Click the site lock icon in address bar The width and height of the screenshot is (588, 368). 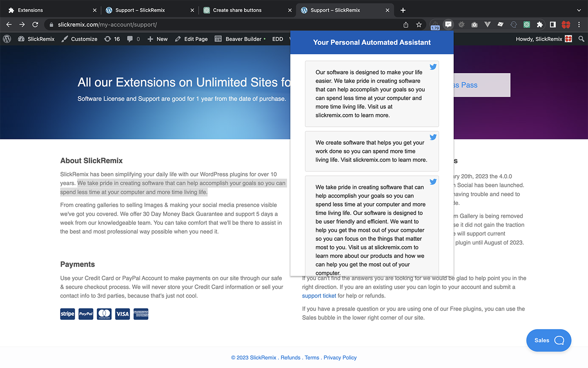(51, 25)
